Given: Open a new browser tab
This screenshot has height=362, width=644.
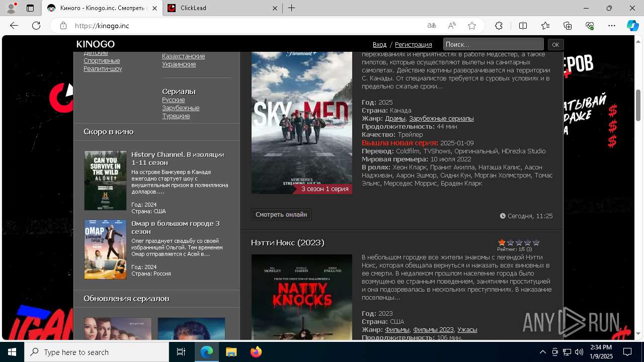Looking at the screenshot, I should click(292, 8).
